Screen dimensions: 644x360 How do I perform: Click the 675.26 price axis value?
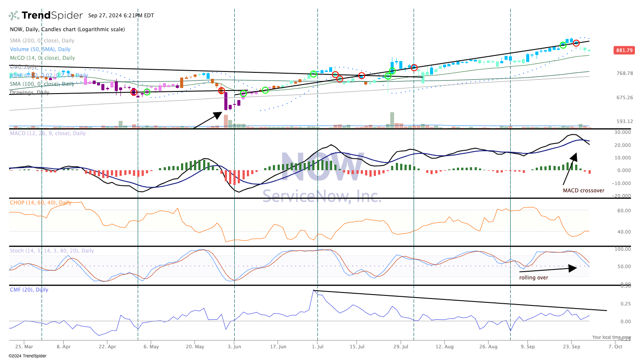click(x=625, y=97)
